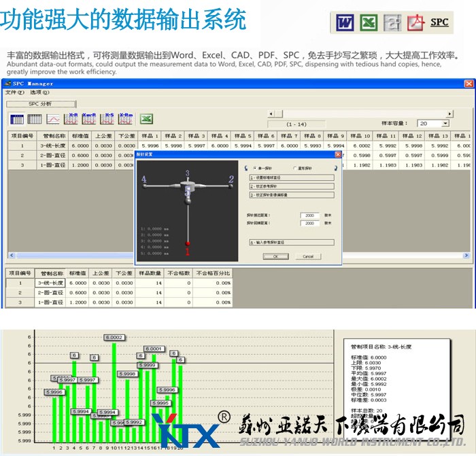Select value 6.0002 in 样品 10 column
The image size is (476, 456).
pos(361,145)
